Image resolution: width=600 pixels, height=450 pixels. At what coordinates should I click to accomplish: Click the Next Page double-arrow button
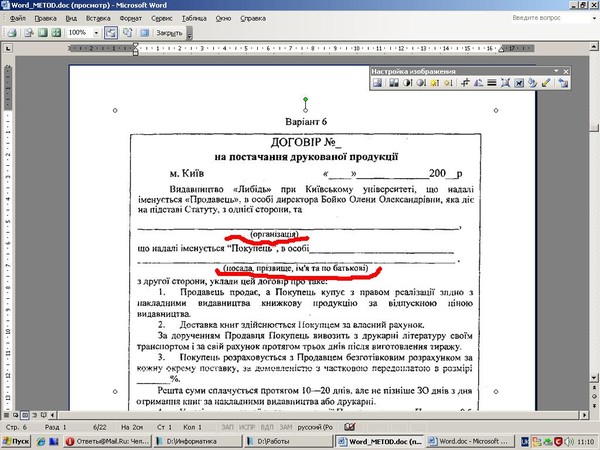pos(594,405)
